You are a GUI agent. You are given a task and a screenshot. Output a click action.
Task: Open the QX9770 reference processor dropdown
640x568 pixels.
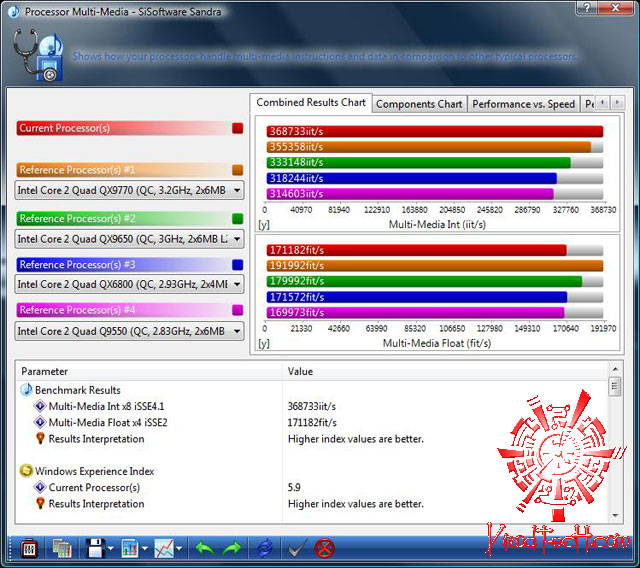click(x=129, y=191)
